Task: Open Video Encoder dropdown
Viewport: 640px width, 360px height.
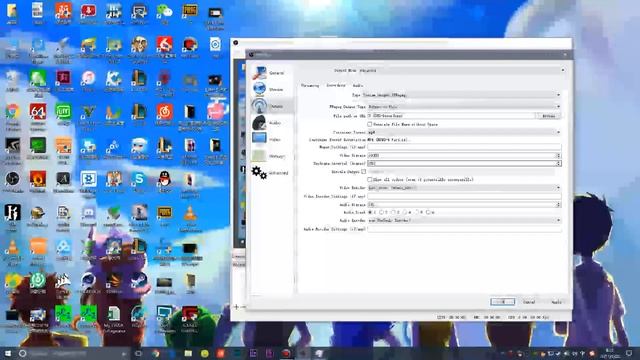Action: tap(464, 188)
